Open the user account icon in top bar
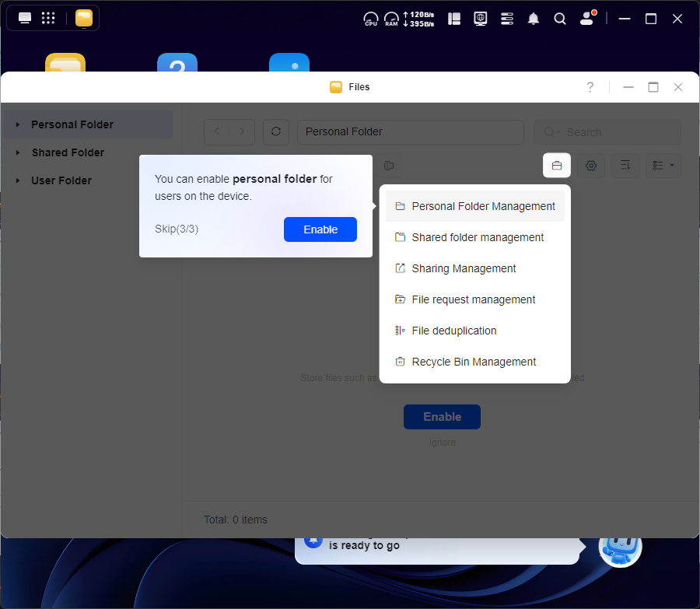Screen dimensions: 700x609 tap(587, 19)
